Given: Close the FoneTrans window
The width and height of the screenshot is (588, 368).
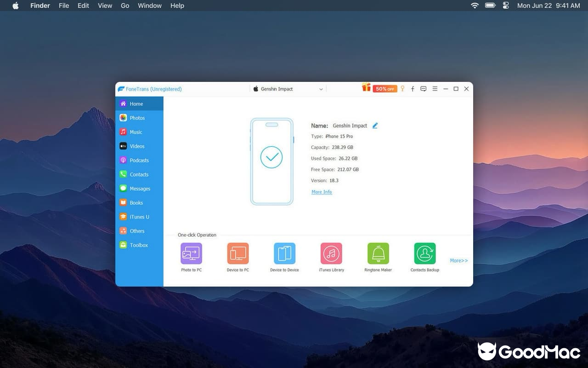Looking at the screenshot, I should (x=466, y=89).
